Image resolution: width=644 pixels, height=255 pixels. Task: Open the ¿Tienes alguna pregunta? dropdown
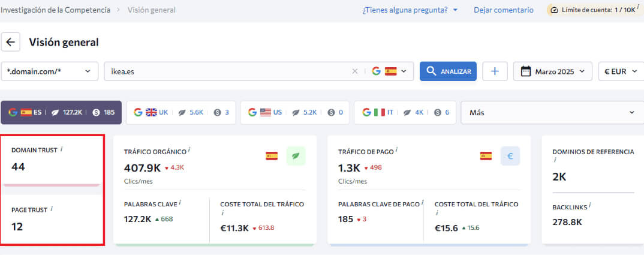tap(410, 10)
